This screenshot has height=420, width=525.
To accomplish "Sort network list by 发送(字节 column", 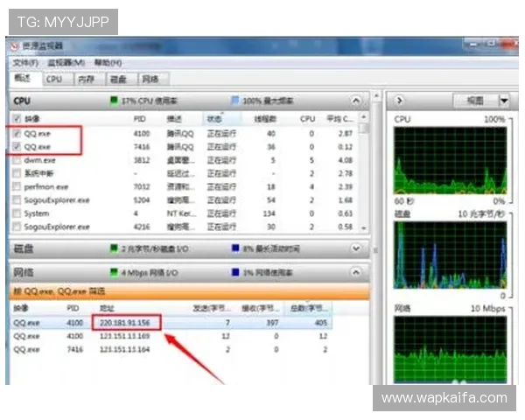I will [212, 308].
